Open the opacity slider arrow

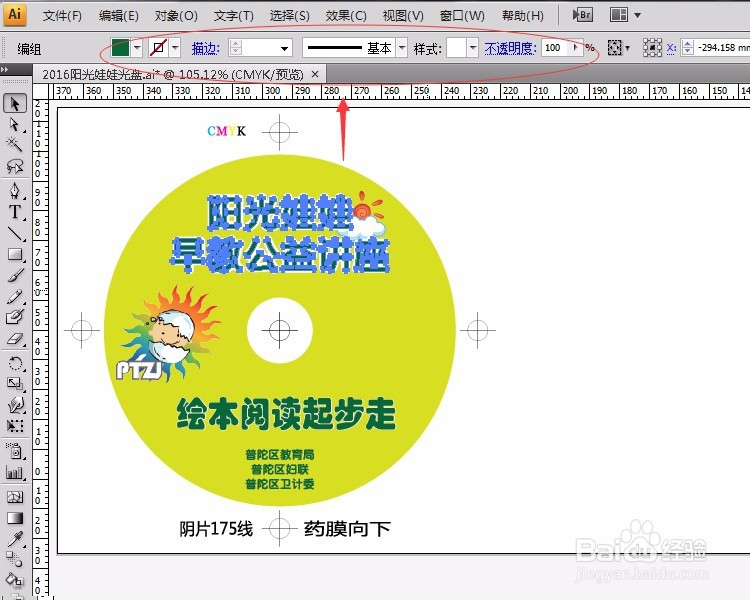(576, 48)
